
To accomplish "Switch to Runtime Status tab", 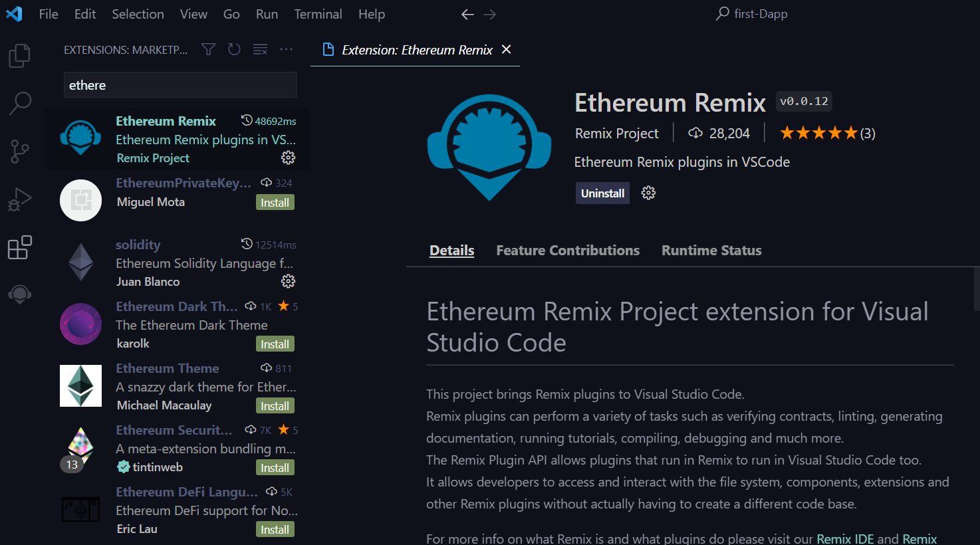I will click(711, 251).
